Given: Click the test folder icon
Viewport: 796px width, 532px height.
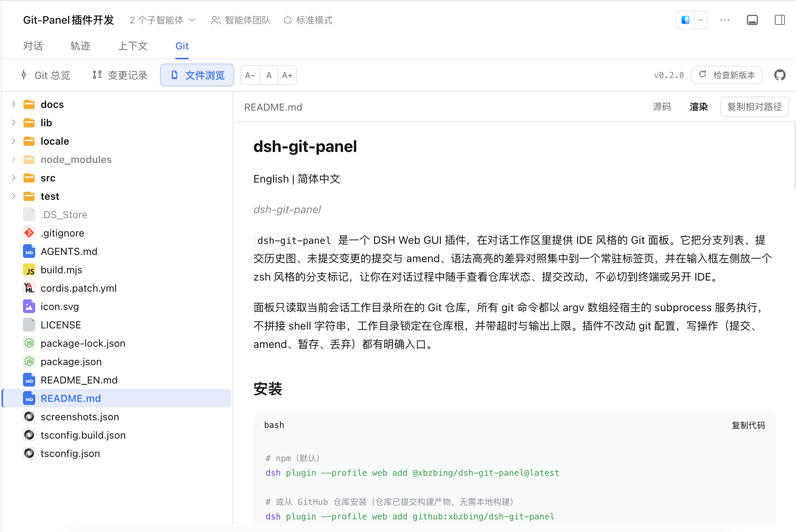Looking at the screenshot, I should pyautogui.click(x=29, y=196).
